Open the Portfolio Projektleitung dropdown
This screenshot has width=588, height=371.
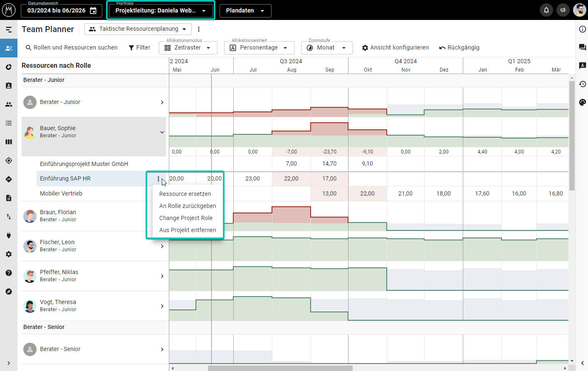click(x=161, y=10)
